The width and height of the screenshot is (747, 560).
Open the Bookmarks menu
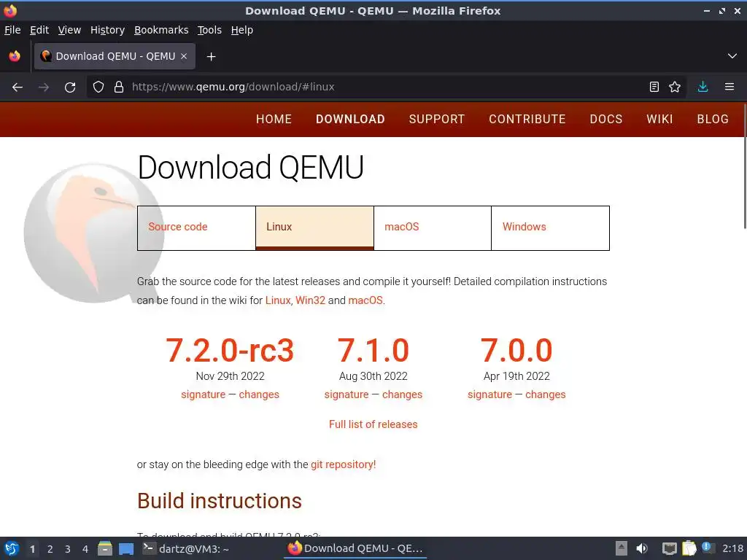pos(161,30)
